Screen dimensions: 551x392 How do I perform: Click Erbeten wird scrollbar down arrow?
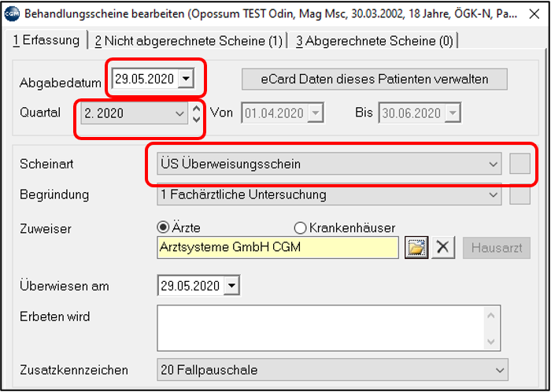point(491,342)
